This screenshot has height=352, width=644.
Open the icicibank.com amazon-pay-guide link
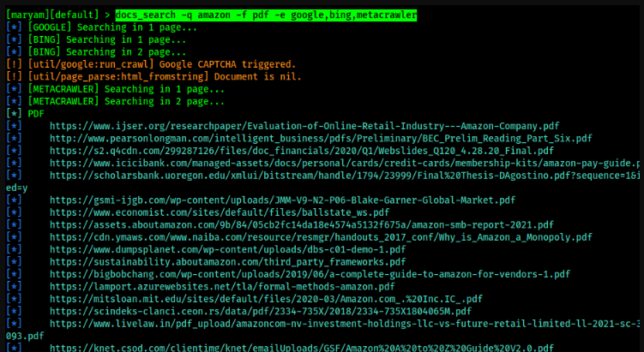click(x=343, y=163)
